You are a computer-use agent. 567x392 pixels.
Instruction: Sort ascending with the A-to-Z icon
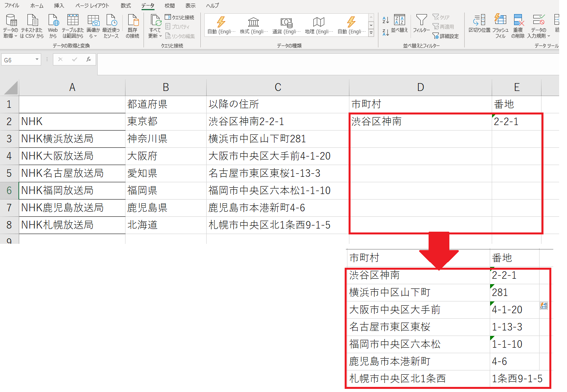(386, 20)
